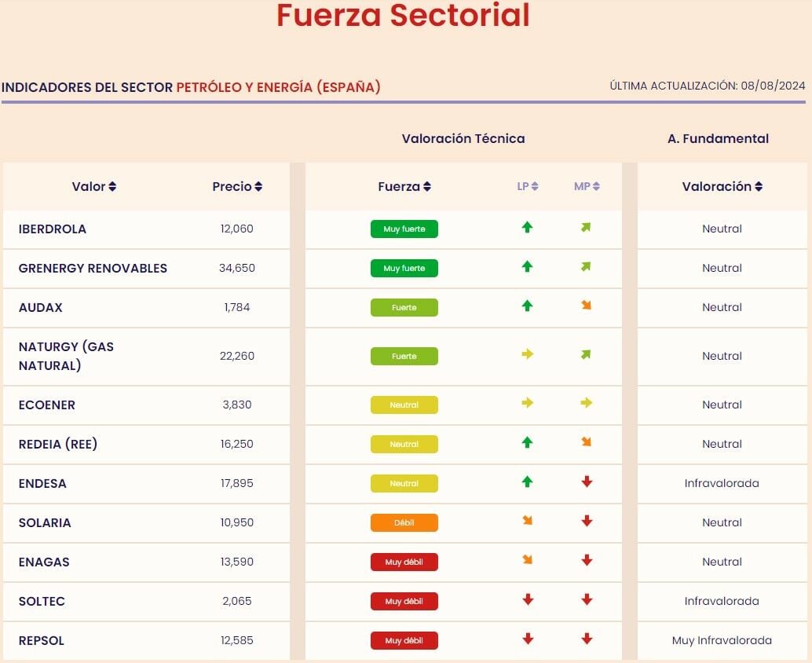The width and height of the screenshot is (812, 663).
Task: Click Ecoener's yellow medium-term right arrow
Action: tap(586, 403)
